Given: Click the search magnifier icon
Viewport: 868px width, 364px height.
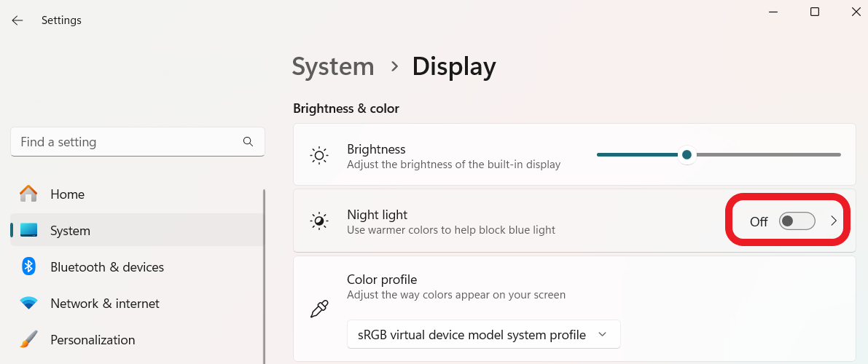Looking at the screenshot, I should (x=248, y=142).
